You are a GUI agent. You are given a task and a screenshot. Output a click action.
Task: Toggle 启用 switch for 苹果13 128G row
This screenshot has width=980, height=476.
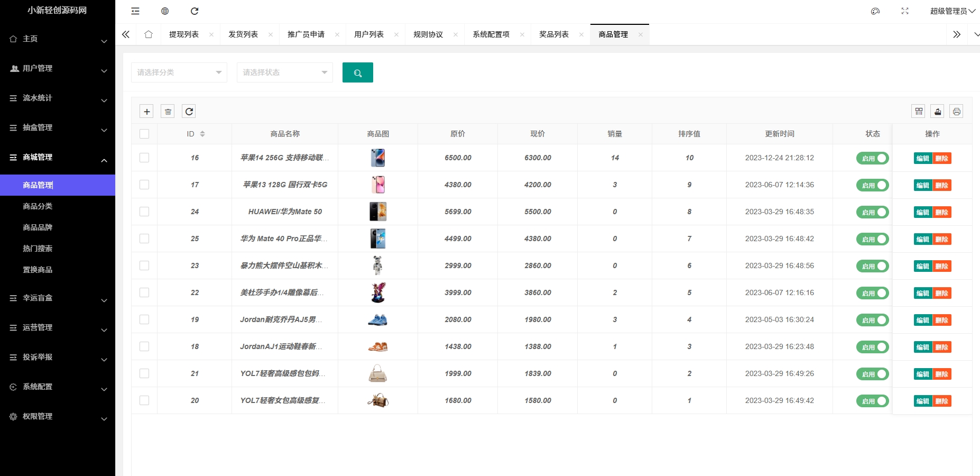point(873,185)
